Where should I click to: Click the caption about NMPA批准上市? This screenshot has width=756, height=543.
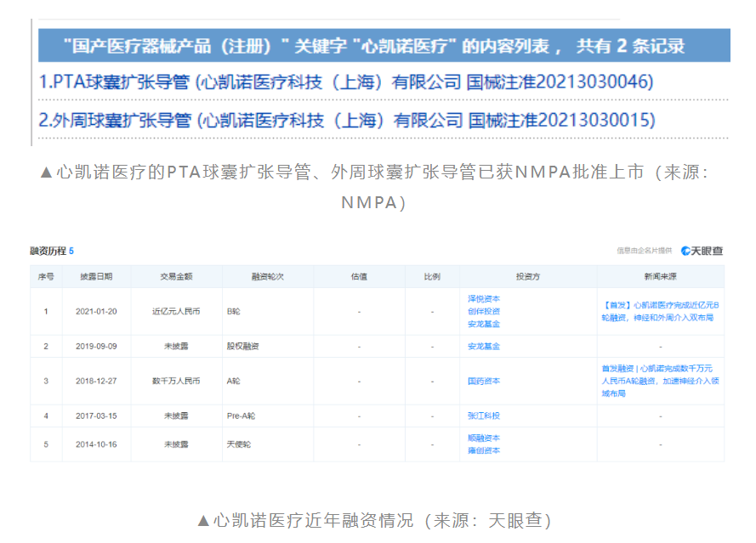coord(374,187)
